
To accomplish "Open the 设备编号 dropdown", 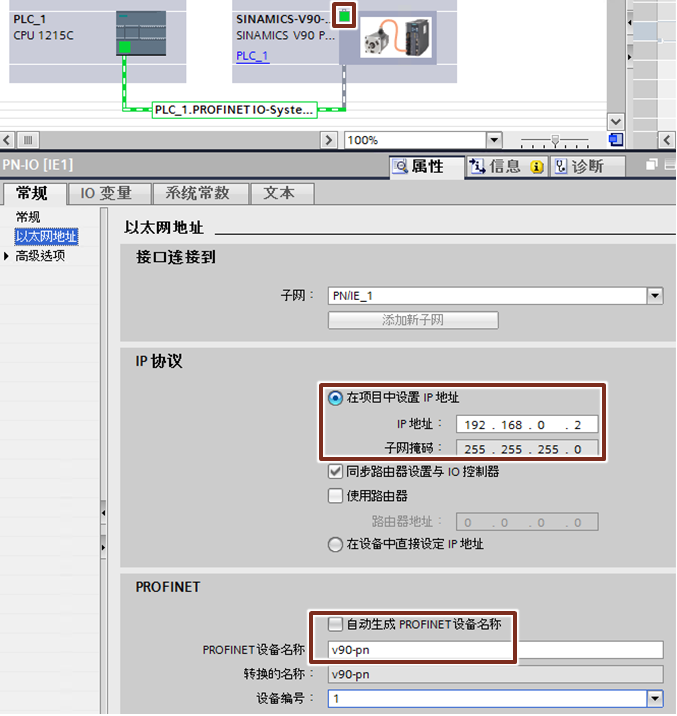I will click(655, 699).
